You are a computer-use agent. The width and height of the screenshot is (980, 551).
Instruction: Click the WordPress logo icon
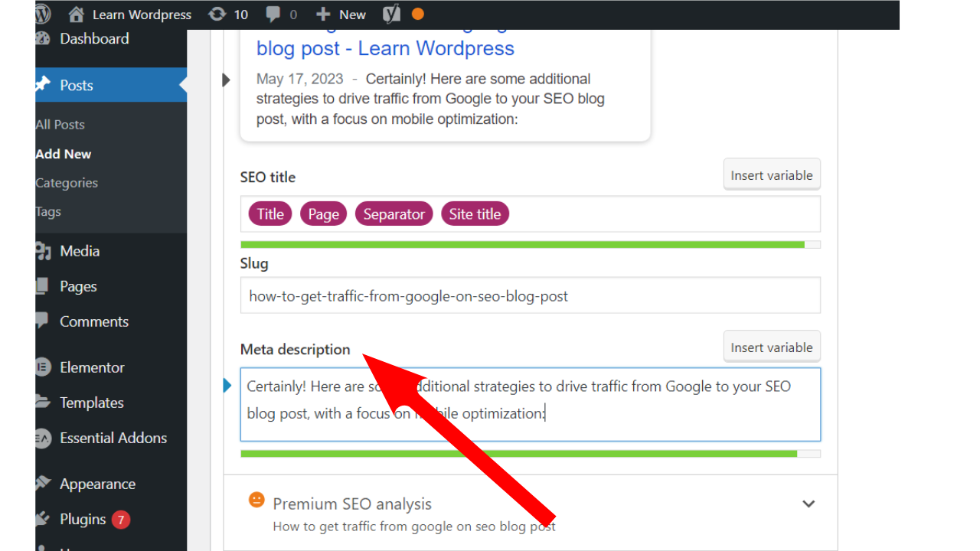(43, 14)
